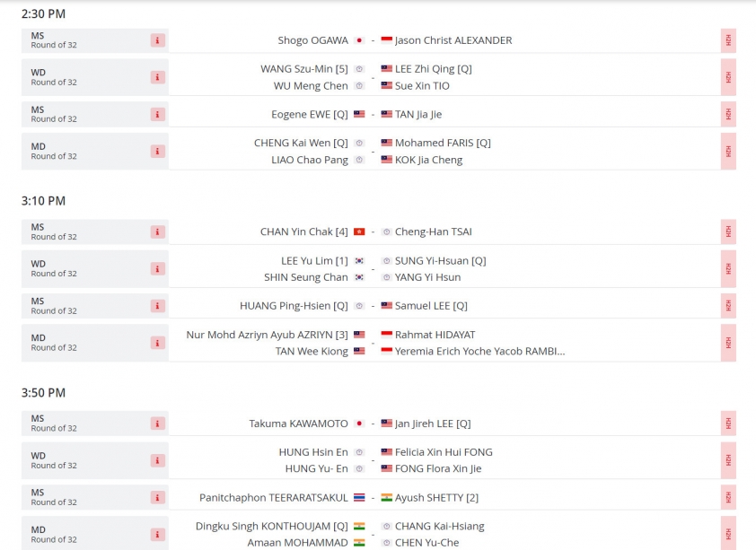Open info icon for CHAN Yin Chak match
The width and height of the screenshot is (756, 550).
point(158,231)
